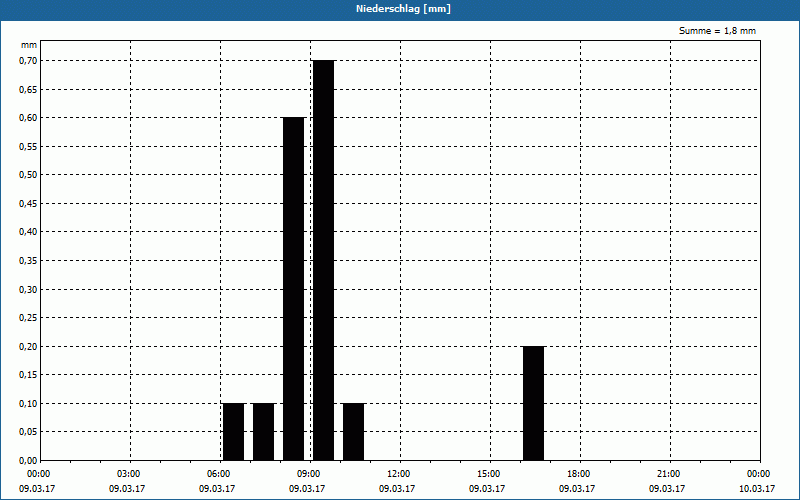Click the 0,65 y-axis label

tap(28, 89)
